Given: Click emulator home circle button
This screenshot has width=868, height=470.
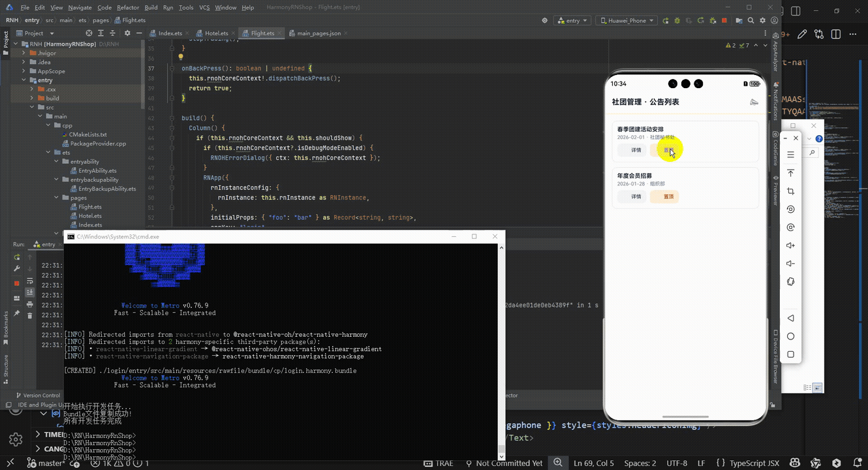Looking at the screenshot, I should [x=790, y=336].
